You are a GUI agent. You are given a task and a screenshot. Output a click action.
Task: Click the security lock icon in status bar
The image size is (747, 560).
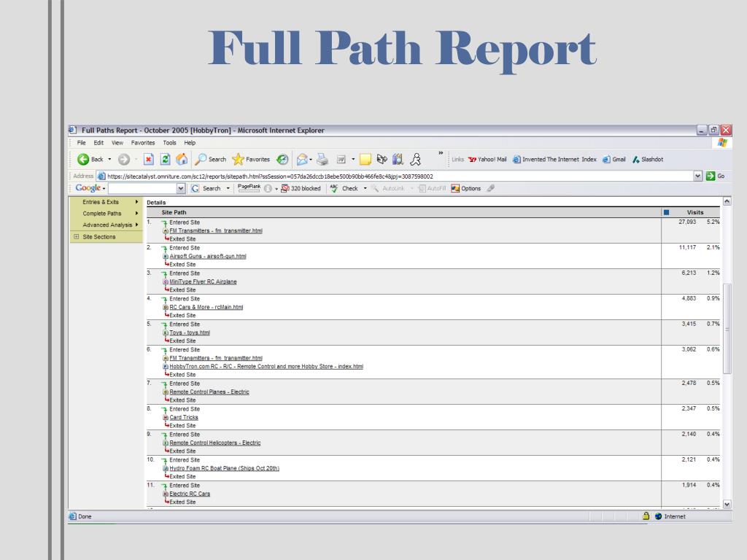(x=646, y=516)
